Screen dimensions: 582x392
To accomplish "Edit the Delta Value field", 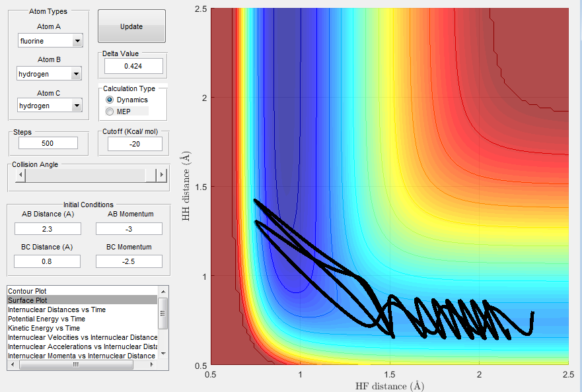I will pos(133,66).
